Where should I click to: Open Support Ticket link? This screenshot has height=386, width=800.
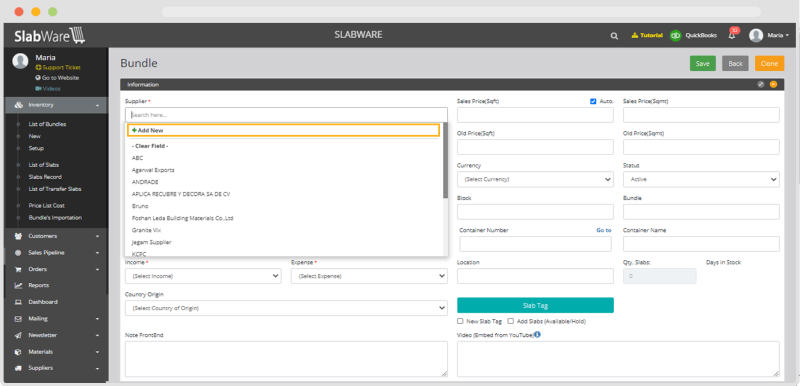coord(58,67)
